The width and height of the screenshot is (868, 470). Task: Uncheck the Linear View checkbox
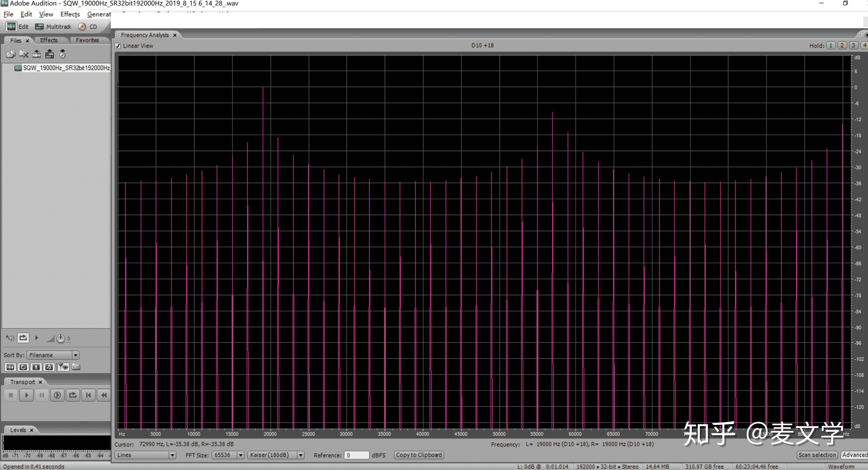coord(118,46)
